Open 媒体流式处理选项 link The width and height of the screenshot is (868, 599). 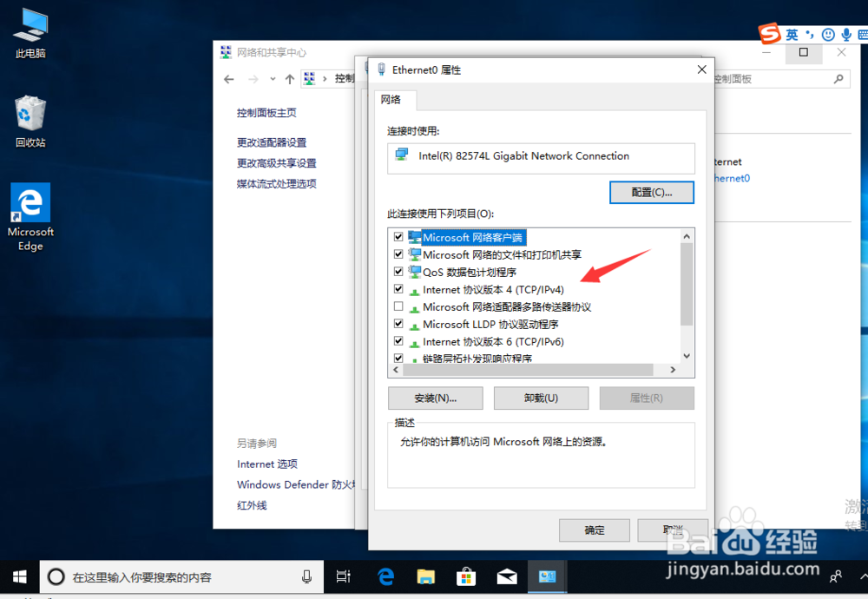click(x=277, y=184)
